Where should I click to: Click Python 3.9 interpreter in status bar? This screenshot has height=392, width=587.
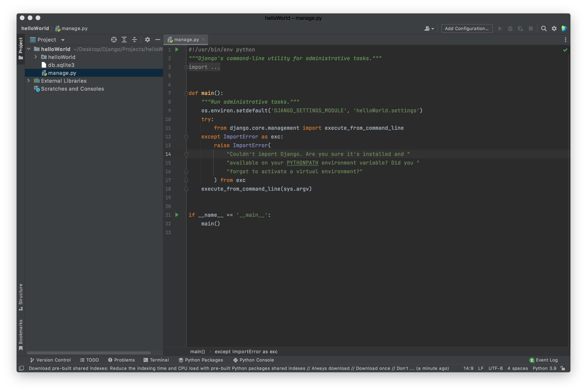point(544,368)
